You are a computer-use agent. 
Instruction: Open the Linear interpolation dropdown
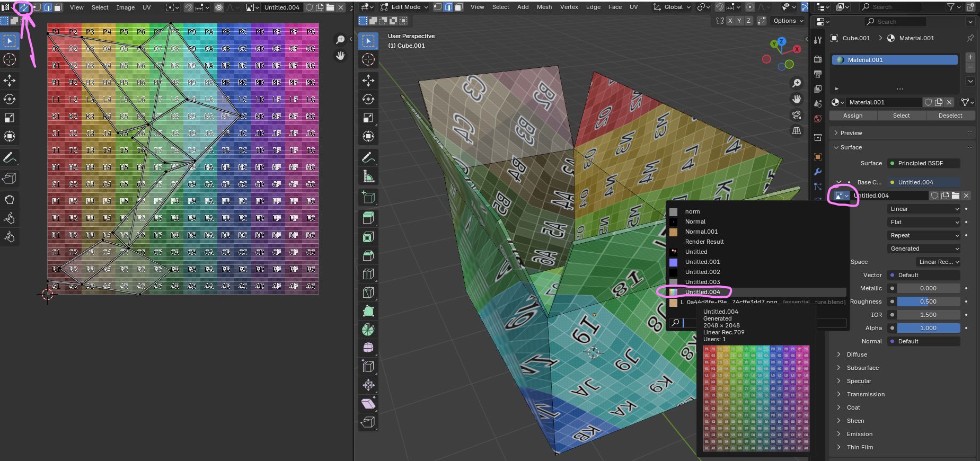(924, 209)
